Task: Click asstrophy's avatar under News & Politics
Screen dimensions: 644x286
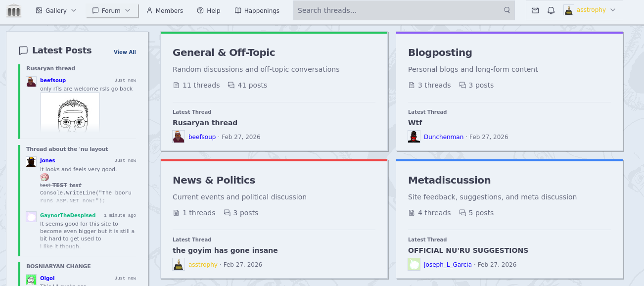Action: [179, 264]
